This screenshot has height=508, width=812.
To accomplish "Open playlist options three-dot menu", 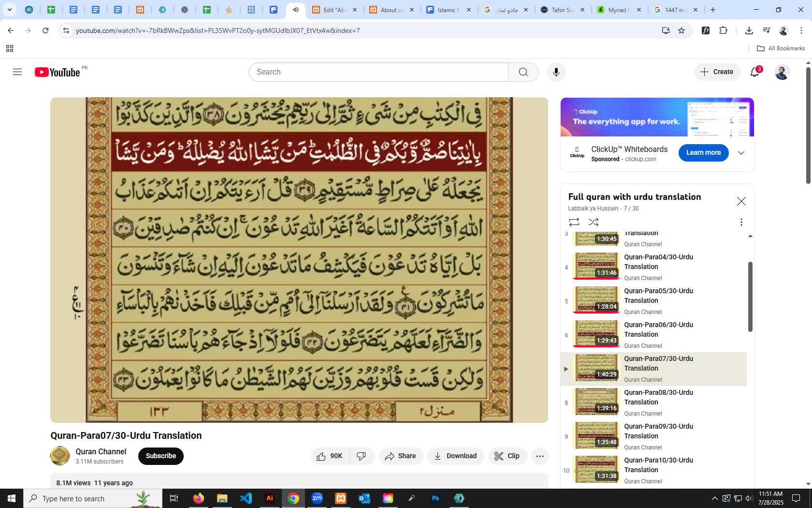I will (741, 222).
